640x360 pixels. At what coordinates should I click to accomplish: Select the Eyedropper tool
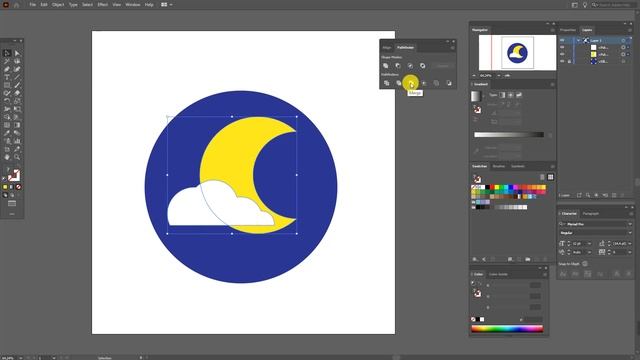click(x=7, y=133)
